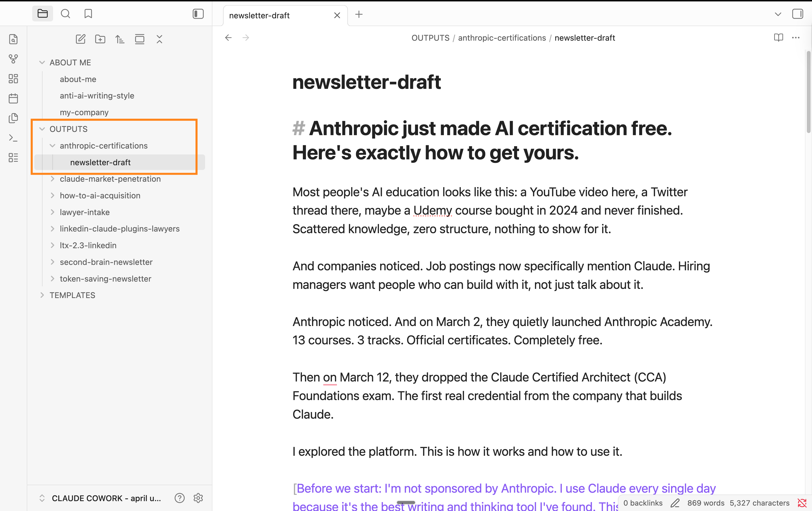
Task: Open the vault switcher for CLAUDE COWORK
Action: point(101,498)
